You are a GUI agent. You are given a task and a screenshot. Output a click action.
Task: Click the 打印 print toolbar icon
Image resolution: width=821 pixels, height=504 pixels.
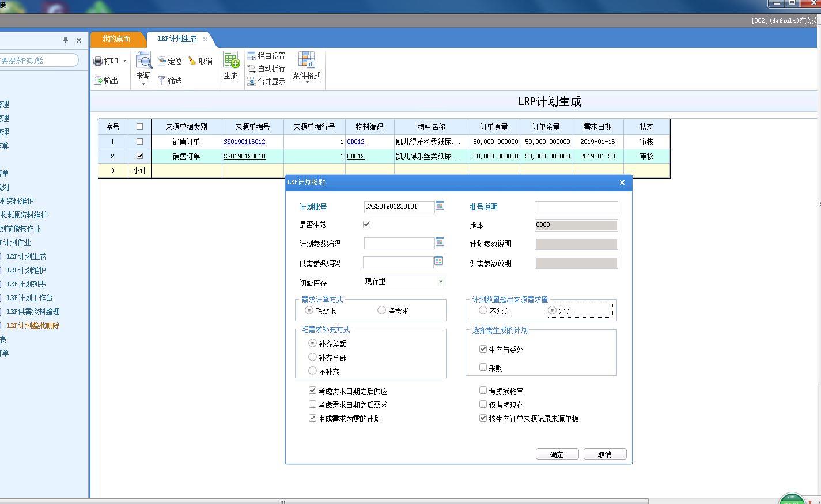(99, 61)
